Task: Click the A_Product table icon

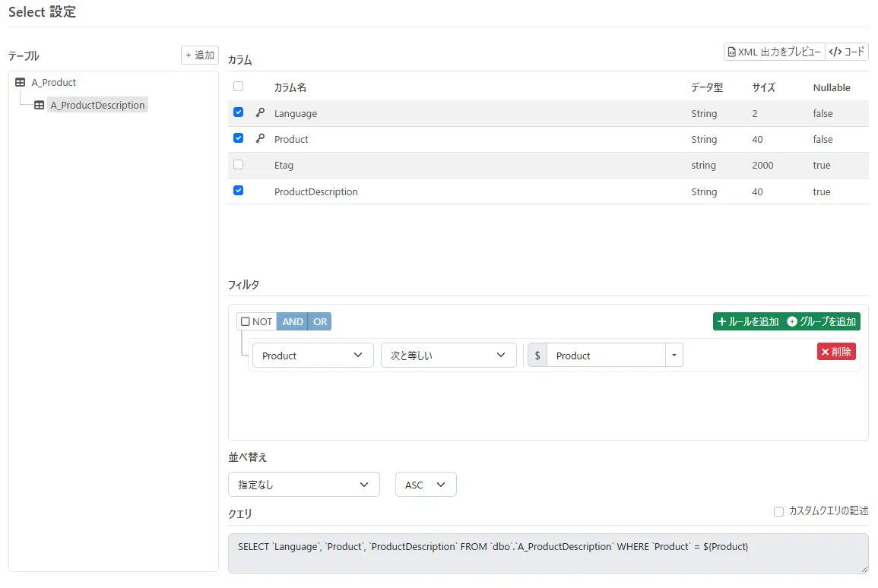Action: pos(21,82)
